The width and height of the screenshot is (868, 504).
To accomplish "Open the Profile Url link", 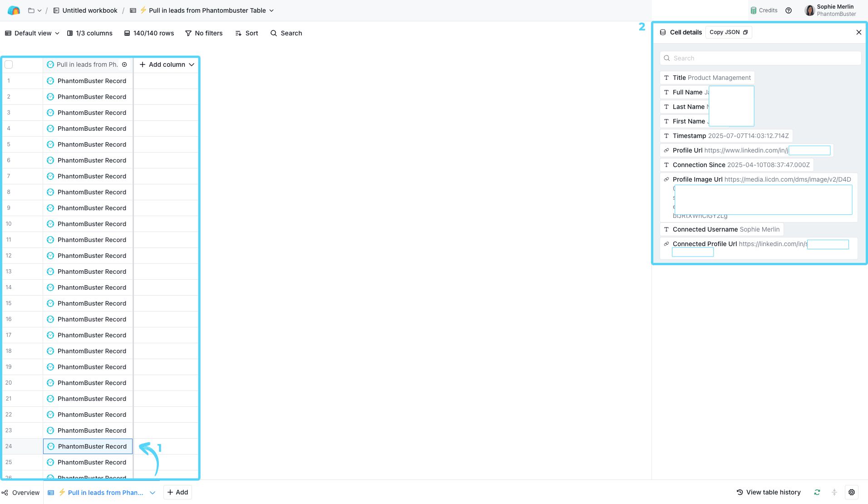I will 747,150.
